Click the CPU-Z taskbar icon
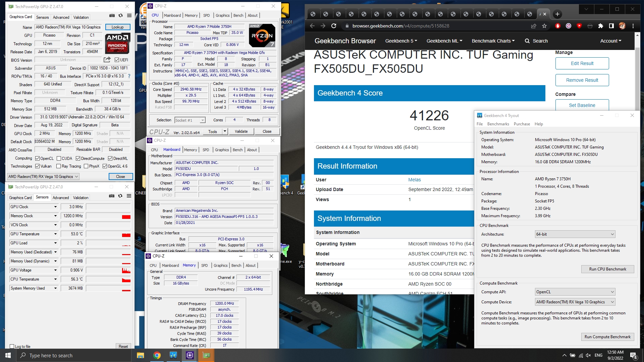Image resolution: width=644 pixels, height=362 pixels. click(x=190, y=355)
